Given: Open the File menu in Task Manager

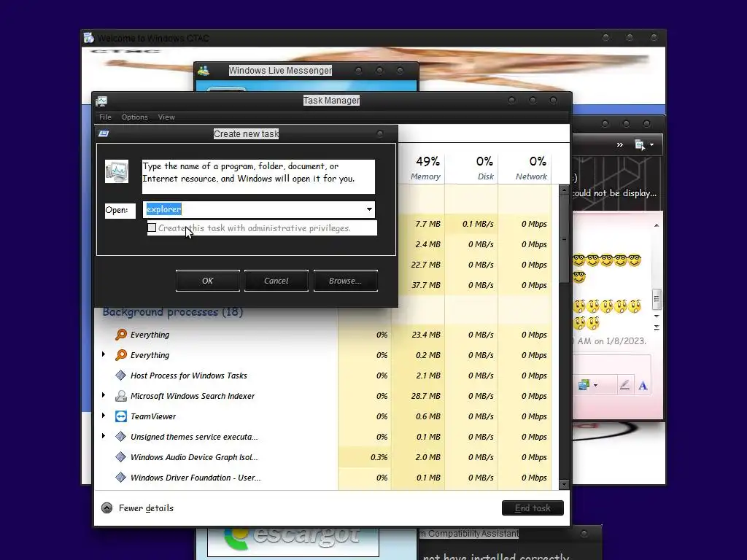Looking at the screenshot, I should (x=105, y=117).
